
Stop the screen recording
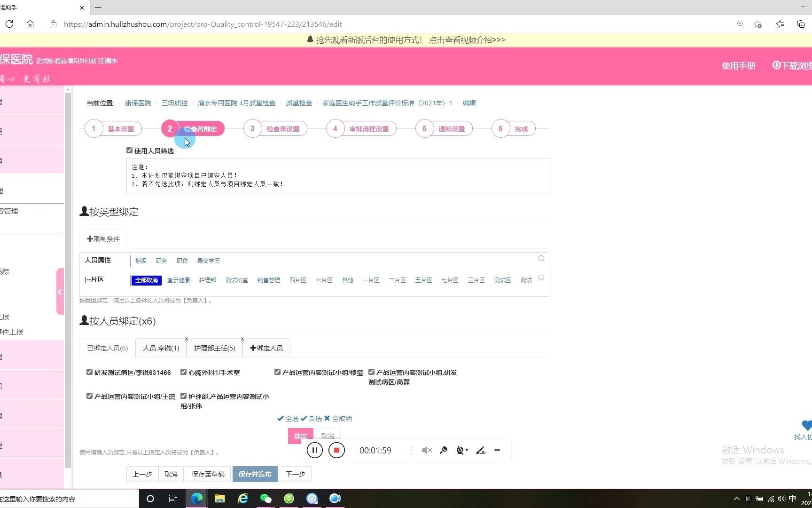pos(336,450)
